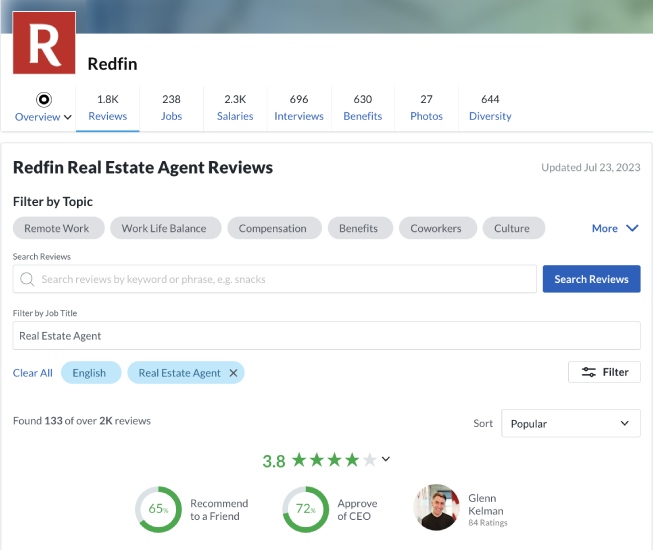Screen dimensions: 653x550
Task: Click the magnifier icon in search field
Action: pos(27,279)
